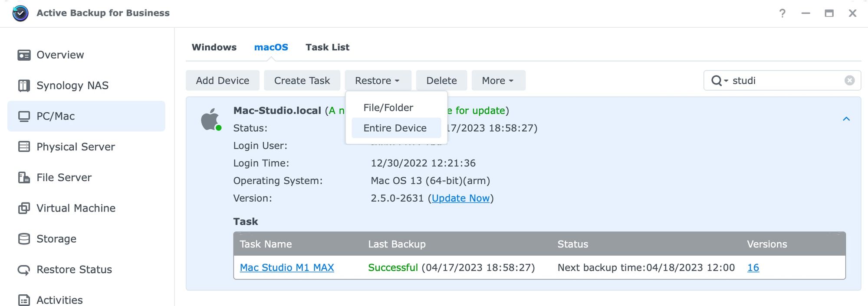868x306 pixels.
Task: Collapse the Mac-Studio.local device details
Action: (x=846, y=119)
